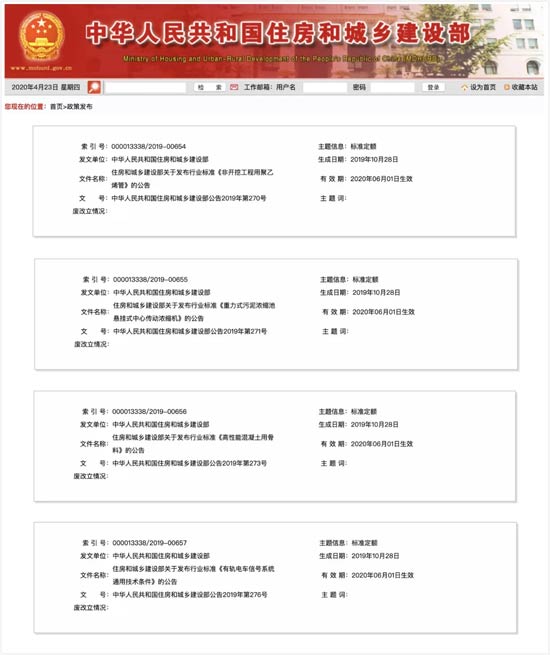Open the 有轨电车信号系统 announcement title
This screenshot has width=550, height=655.
pos(193,575)
